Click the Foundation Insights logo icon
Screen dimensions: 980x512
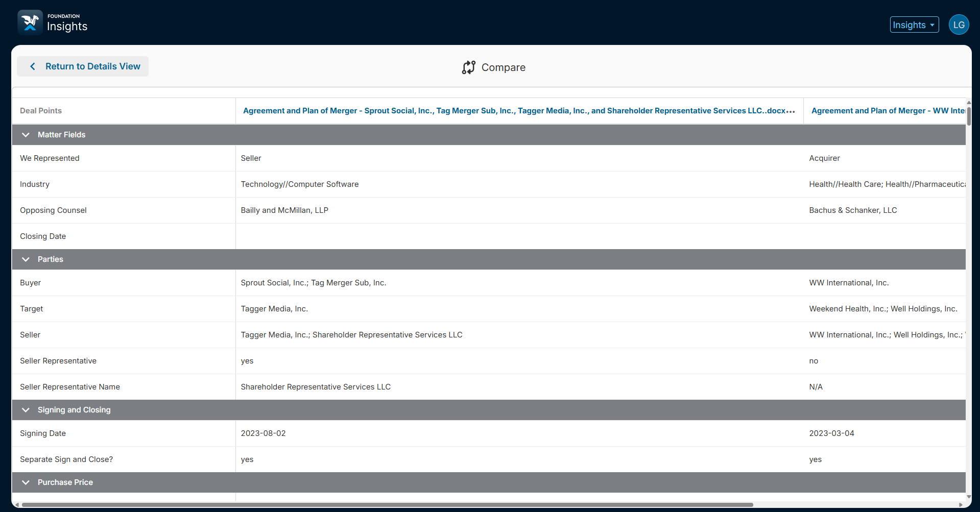(x=30, y=22)
